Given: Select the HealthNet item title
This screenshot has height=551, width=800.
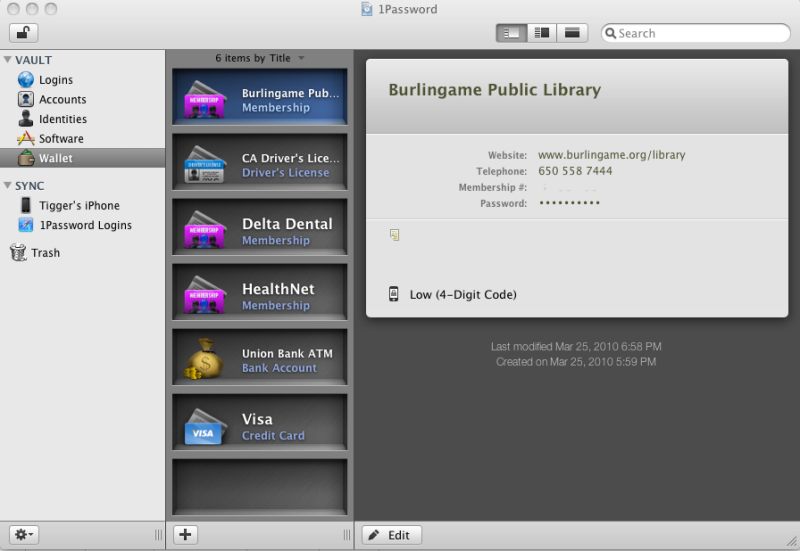Looking at the screenshot, I should point(278,289).
